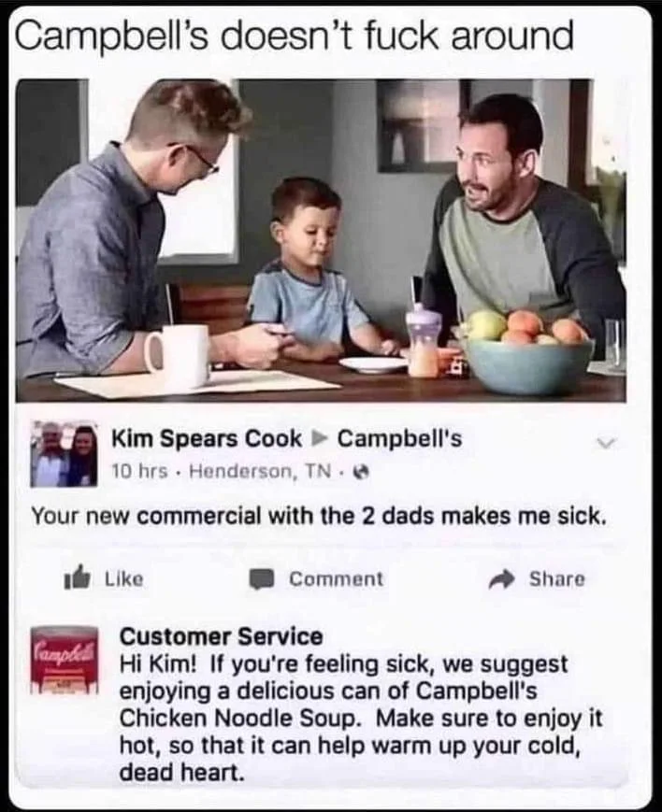Open the Campbell's soup can avatar
Image resolution: width=662 pixels, height=812 pixels.
tap(65, 661)
